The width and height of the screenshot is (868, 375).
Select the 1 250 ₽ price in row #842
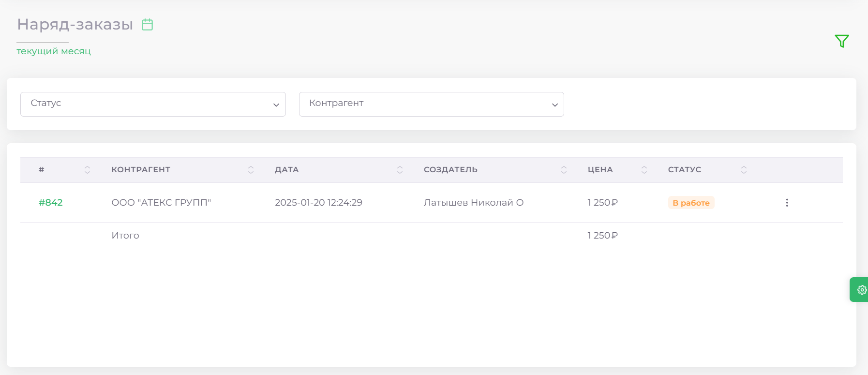[602, 203]
